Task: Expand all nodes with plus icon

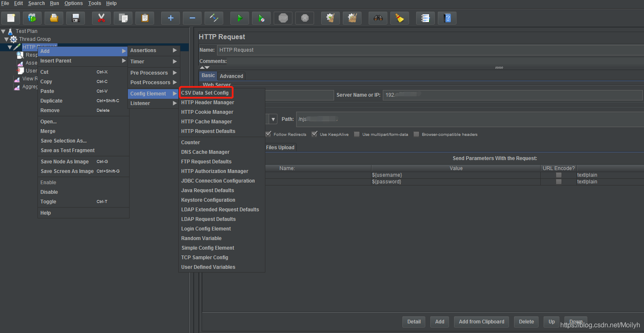Action: (x=170, y=18)
